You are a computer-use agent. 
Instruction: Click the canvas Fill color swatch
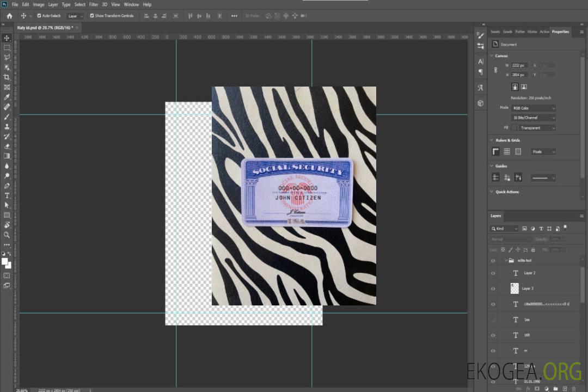[x=514, y=128]
